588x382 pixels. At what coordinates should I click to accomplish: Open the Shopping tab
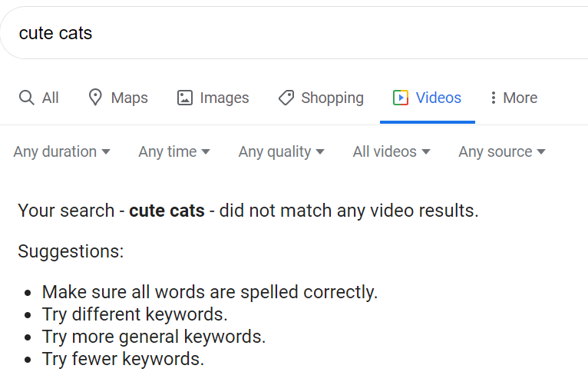(332, 98)
